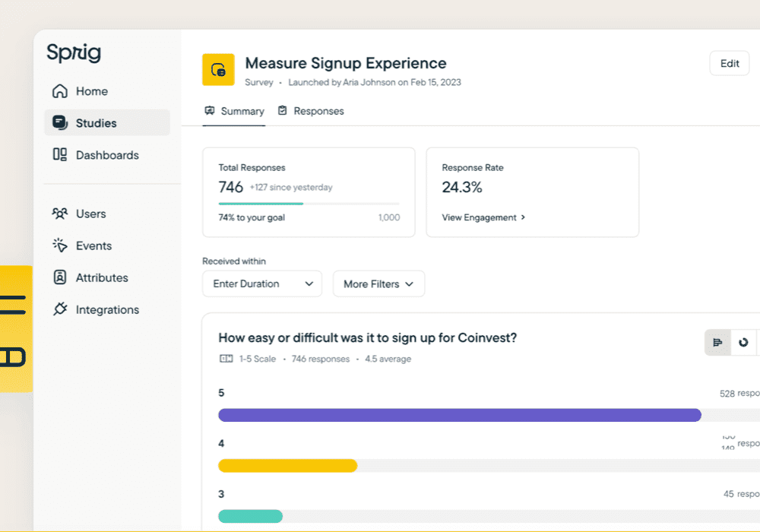Click the Home house icon
This screenshot has height=532, width=760.
coord(59,91)
